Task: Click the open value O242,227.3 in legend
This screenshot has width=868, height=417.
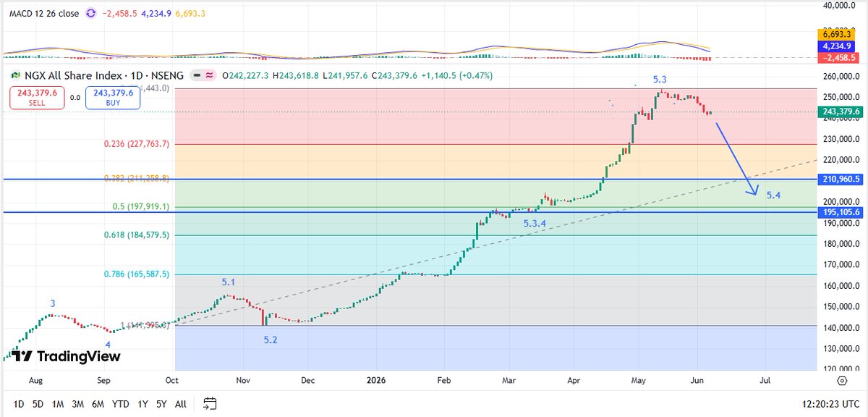Action: [246, 75]
